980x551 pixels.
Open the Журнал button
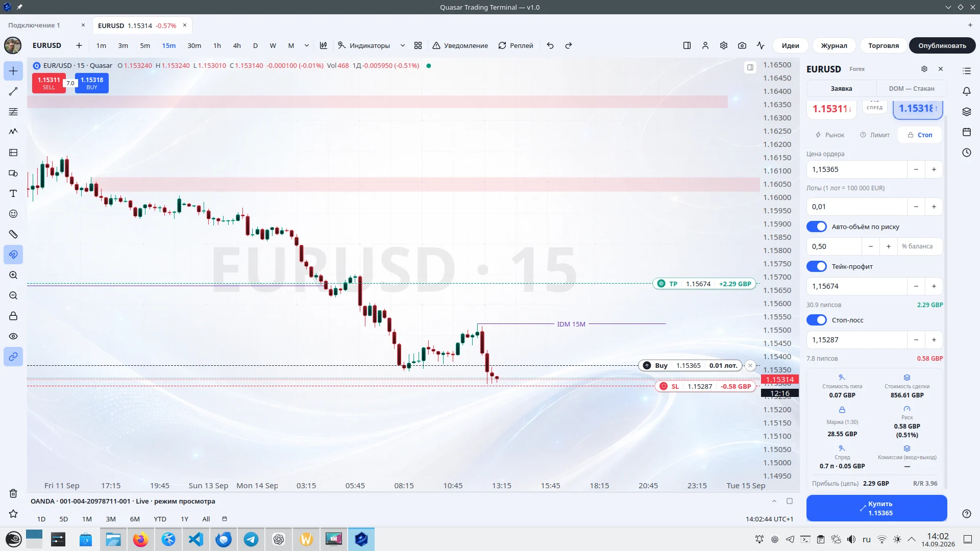point(834,45)
